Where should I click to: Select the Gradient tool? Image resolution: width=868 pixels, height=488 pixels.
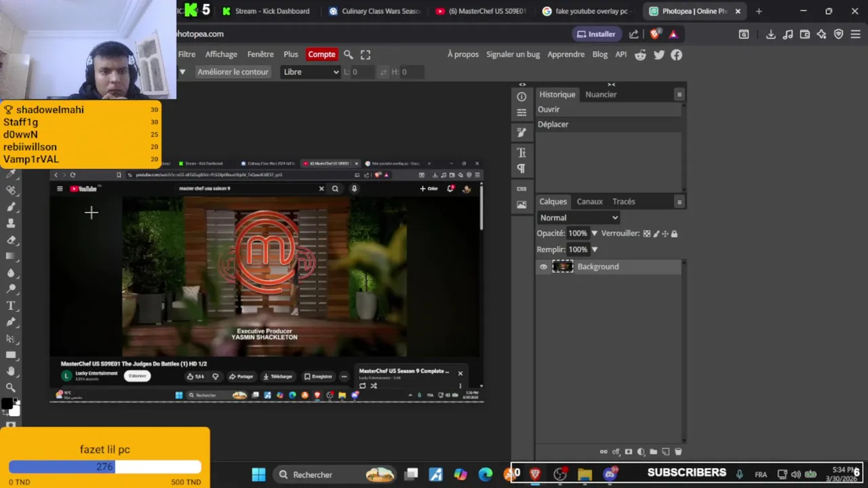11,256
